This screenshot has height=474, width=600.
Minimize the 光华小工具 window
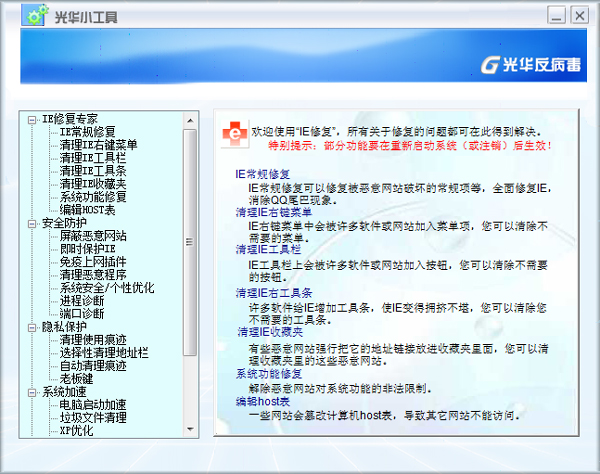click(x=556, y=15)
